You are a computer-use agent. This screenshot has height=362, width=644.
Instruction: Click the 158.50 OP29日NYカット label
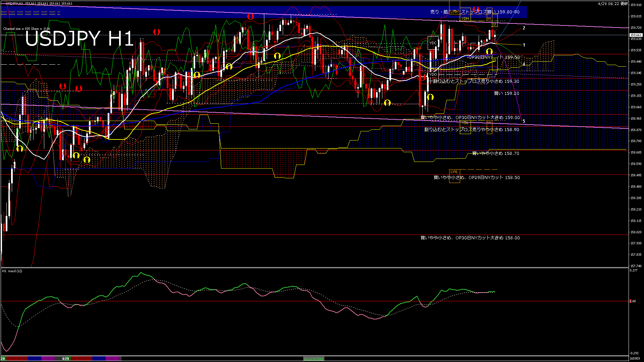tap(476, 178)
